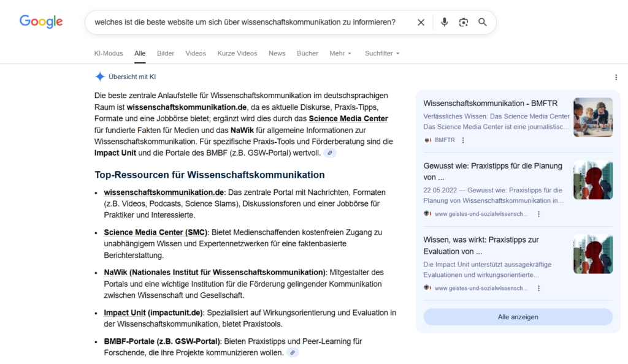This screenshot has height=364, width=628.
Task: Switch to the Bilder tab
Action: point(166,53)
